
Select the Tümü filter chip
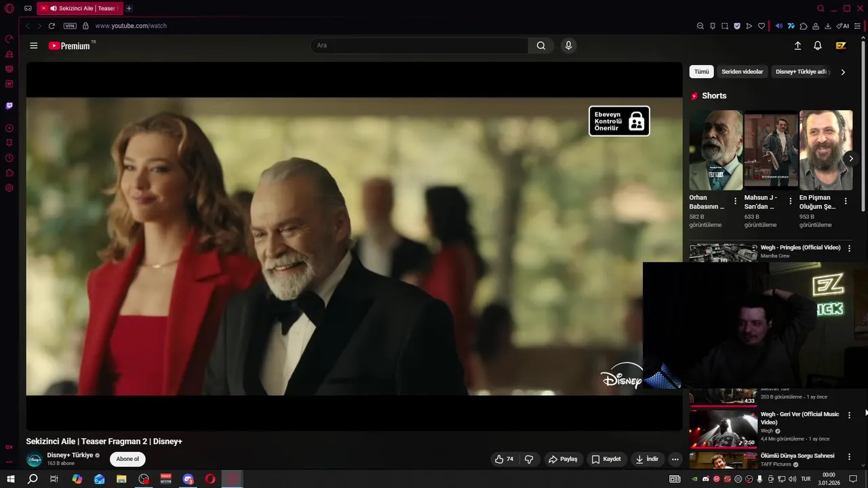701,72
